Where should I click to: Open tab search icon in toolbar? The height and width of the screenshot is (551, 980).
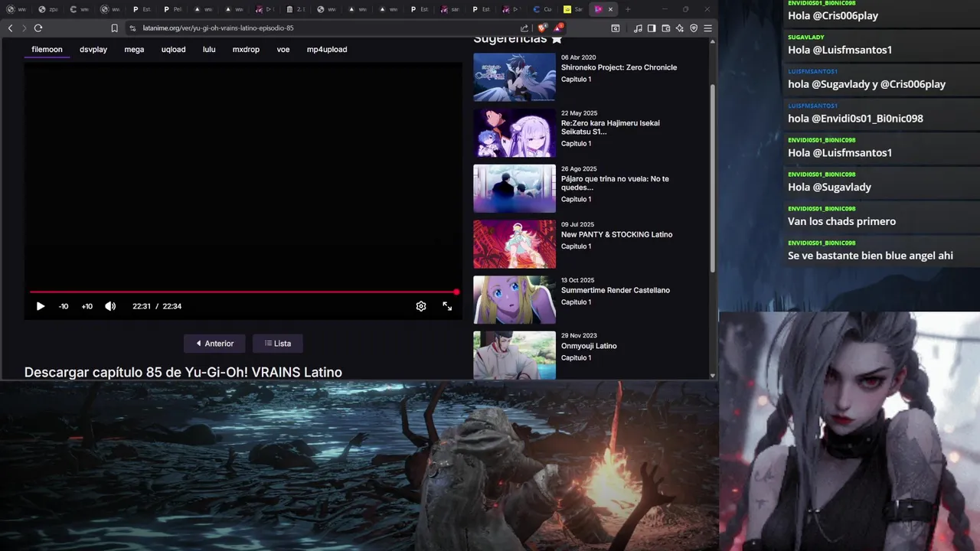(x=616, y=28)
